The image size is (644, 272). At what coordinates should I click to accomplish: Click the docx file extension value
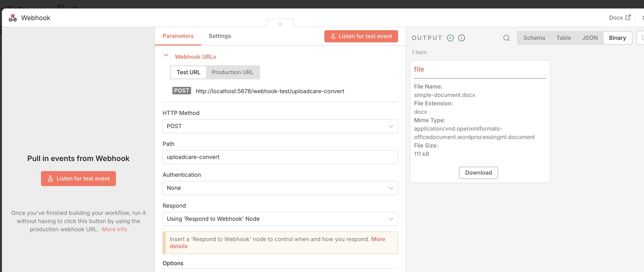[420, 112]
